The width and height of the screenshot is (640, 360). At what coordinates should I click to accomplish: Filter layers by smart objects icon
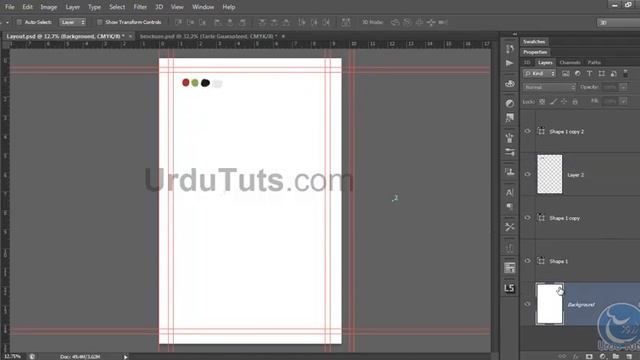[613, 73]
